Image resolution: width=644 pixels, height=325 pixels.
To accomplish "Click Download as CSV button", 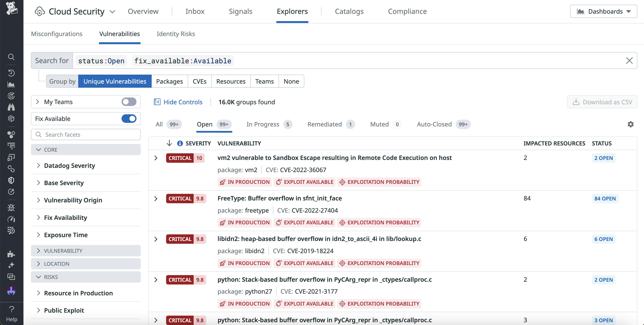I will coord(602,102).
